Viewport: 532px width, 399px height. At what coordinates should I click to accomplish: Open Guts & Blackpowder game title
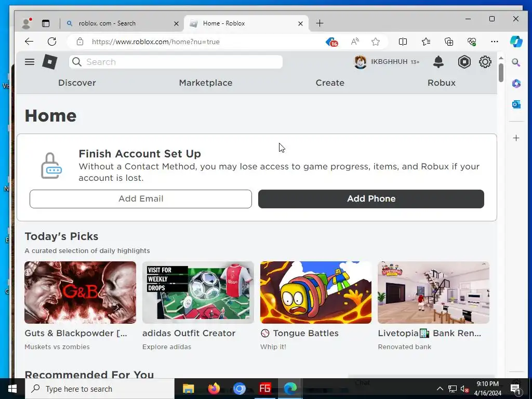point(76,333)
